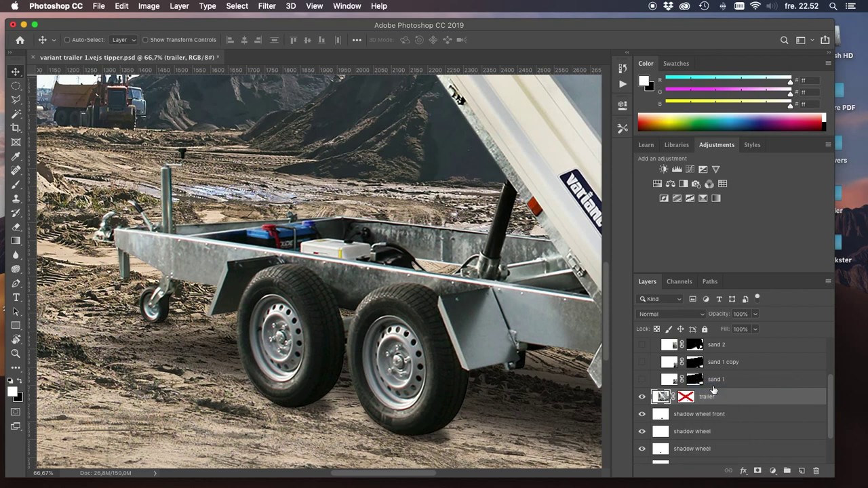Toggle layer filtering switch on or off
The image size is (868, 488).
(757, 298)
